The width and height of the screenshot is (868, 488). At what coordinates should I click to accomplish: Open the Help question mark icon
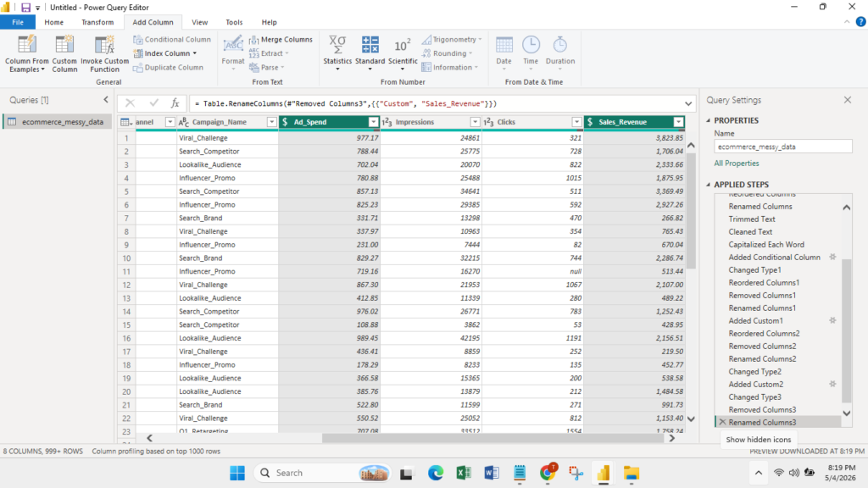860,22
